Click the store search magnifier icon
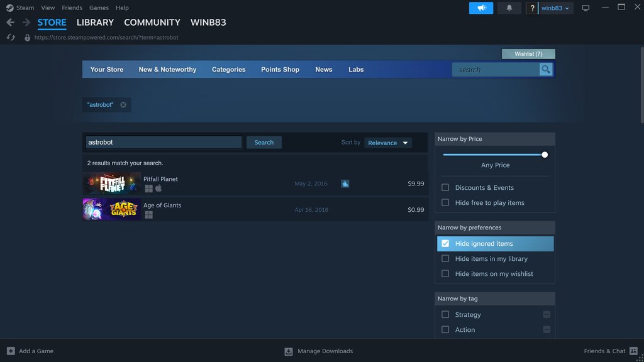This screenshot has width=644, height=362. (545, 69)
